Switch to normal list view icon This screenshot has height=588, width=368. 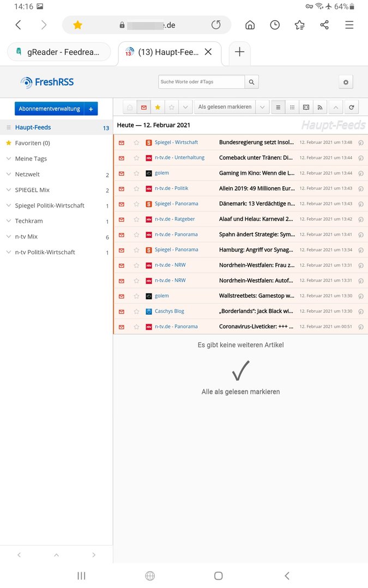[x=278, y=107]
